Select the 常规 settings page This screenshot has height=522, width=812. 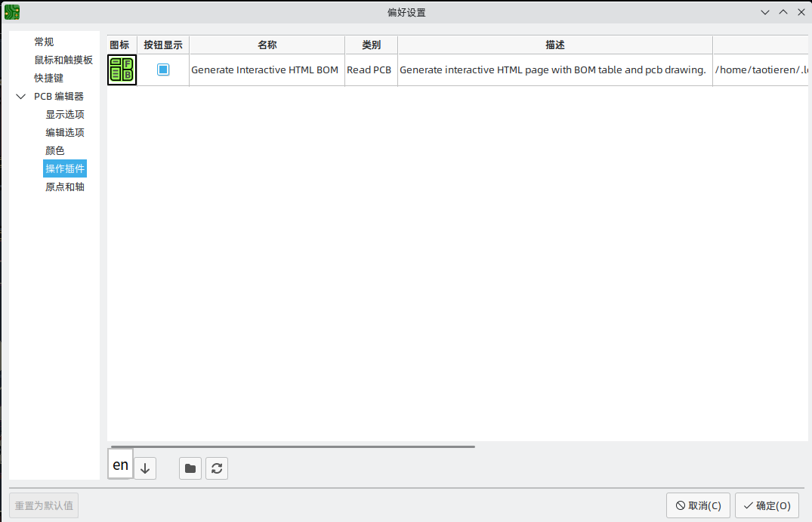(x=44, y=42)
